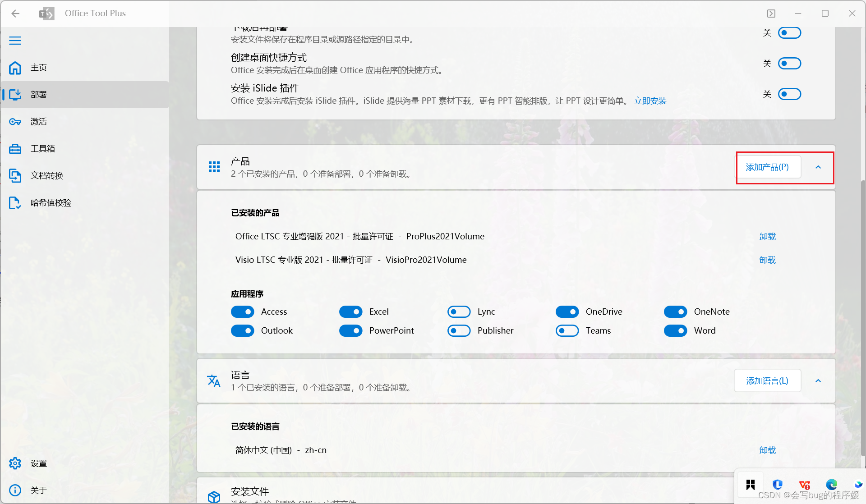Disable the Word application toggle
Screen dimensions: 866x504
pos(676,330)
